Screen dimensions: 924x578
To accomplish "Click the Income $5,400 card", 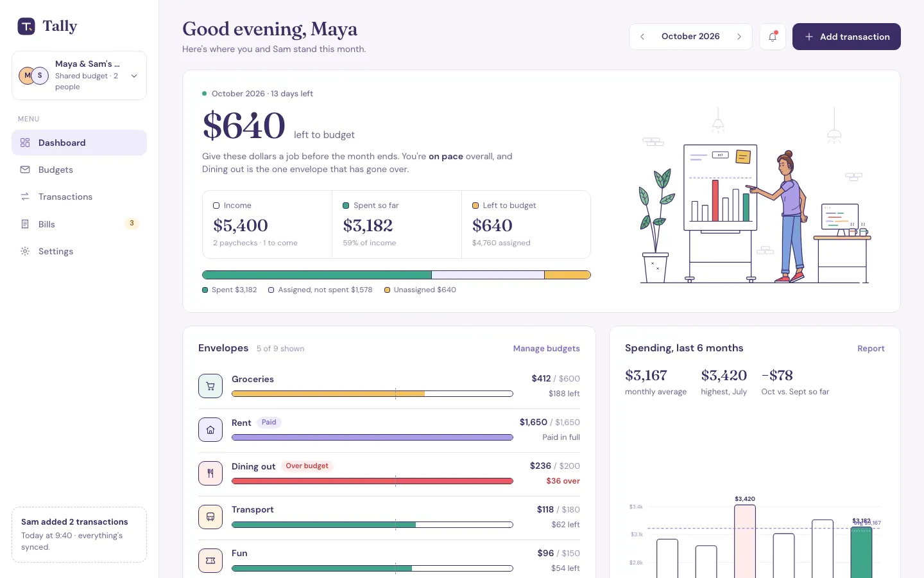I will click(x=267, y=224).
